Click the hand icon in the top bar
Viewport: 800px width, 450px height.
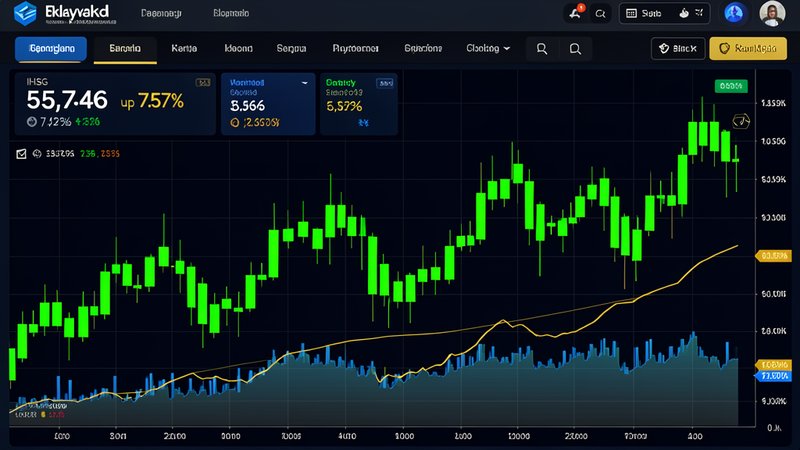(x=684, y=13)
